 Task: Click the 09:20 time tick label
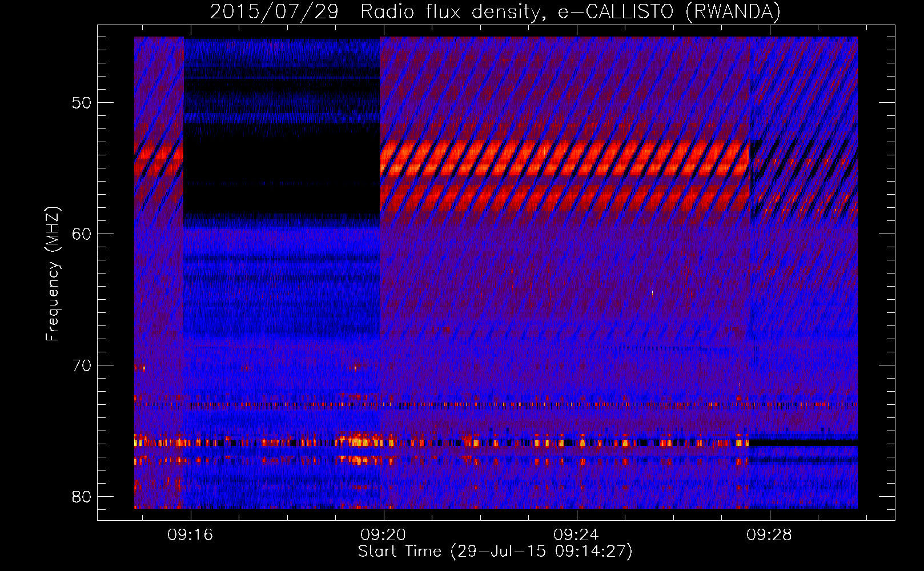(383, 534)
